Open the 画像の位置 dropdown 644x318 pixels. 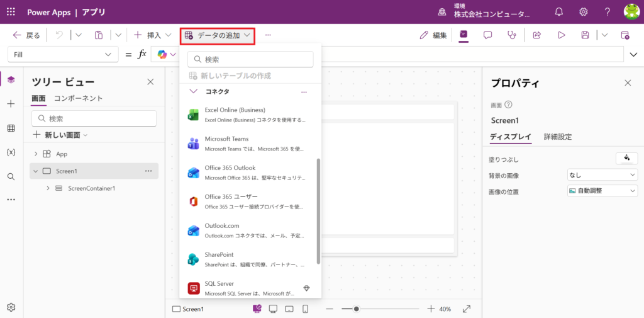602,191
